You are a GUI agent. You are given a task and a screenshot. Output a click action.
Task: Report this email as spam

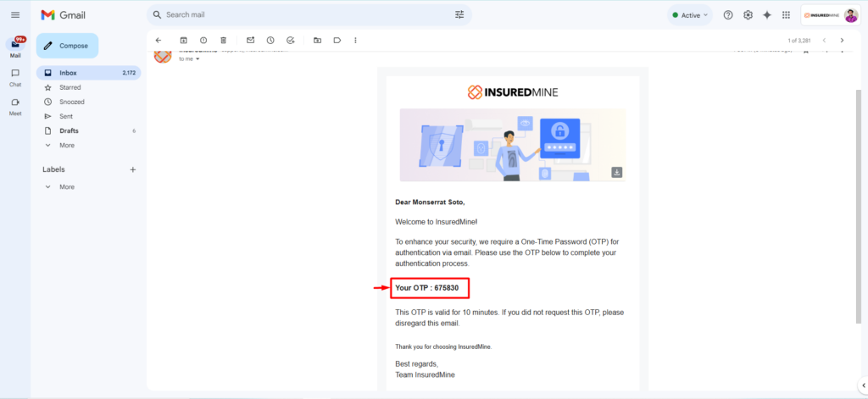(203, 41)
